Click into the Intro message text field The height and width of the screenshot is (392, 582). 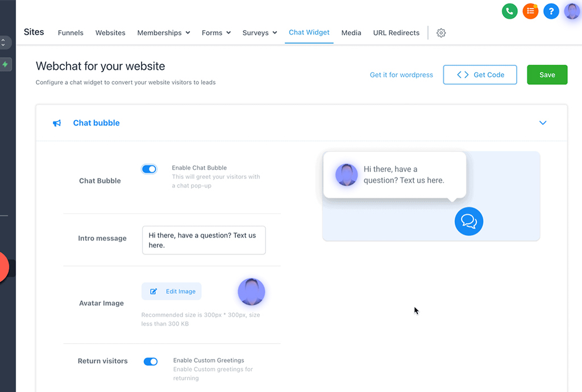[203, 240]
